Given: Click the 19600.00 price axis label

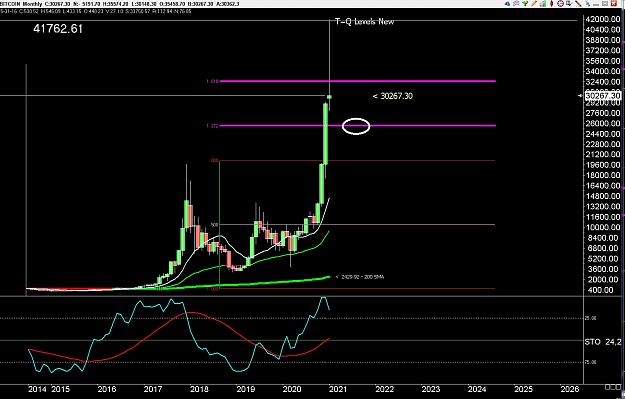Looking at the screenshot, I should [x=602, y=165].
